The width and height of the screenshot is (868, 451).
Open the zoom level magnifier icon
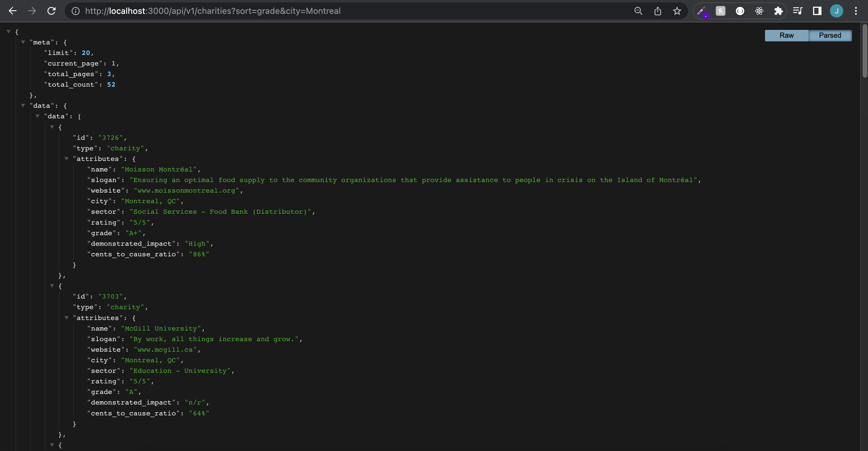point(638,11)
